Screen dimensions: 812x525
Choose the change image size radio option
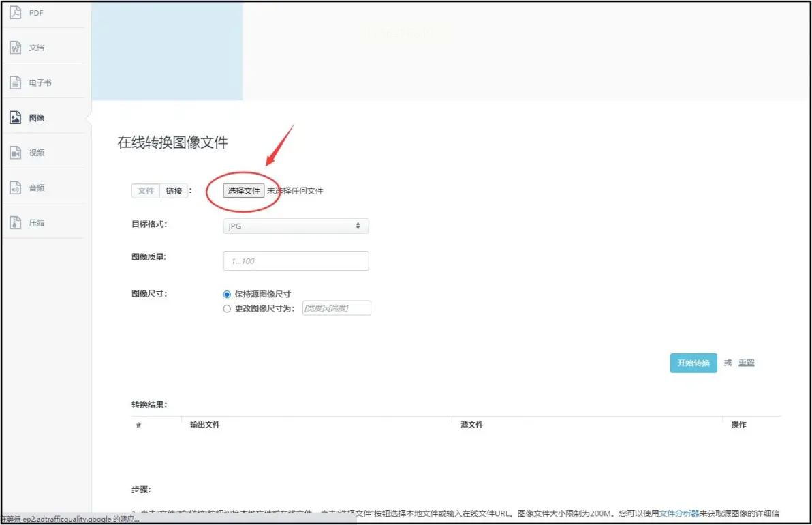pyautogui.click(x=227, y=309)
